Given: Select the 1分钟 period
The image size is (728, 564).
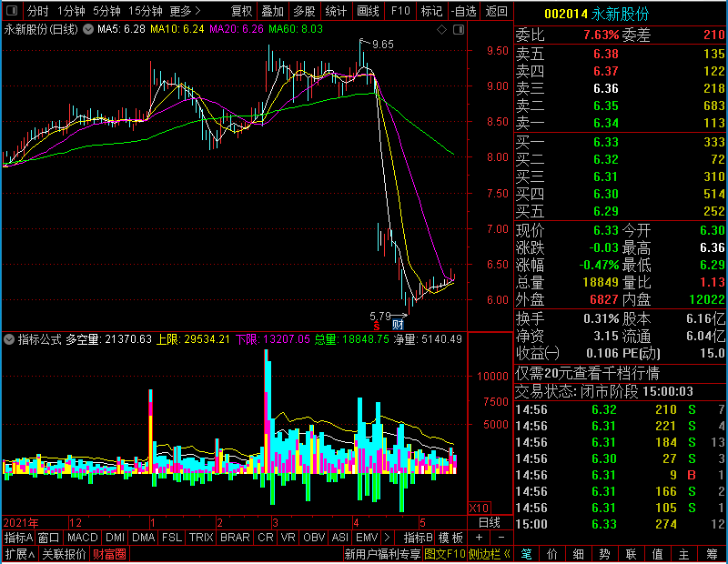Looking at the screenshot, I should 71,11.
